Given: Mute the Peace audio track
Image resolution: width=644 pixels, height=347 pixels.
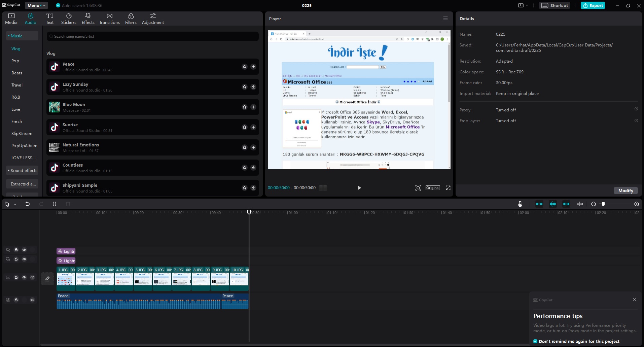Looking at the screenshot, I should [x=32, y=300].
